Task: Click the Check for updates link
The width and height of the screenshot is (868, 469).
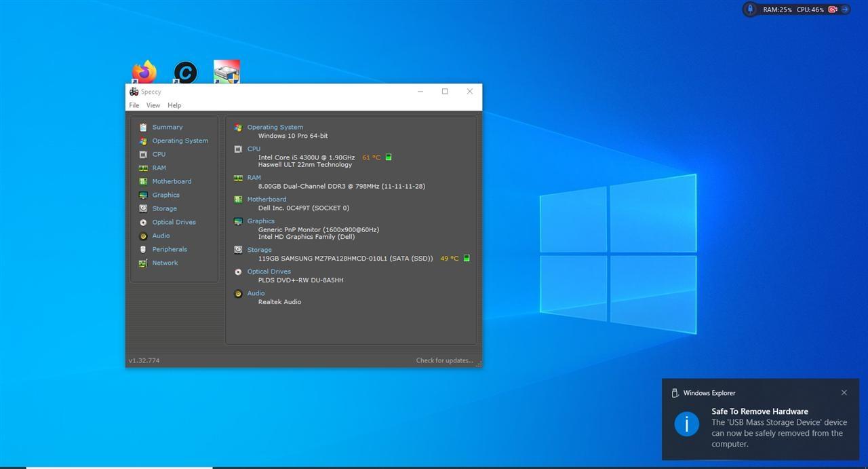Action: click(444, 360)
